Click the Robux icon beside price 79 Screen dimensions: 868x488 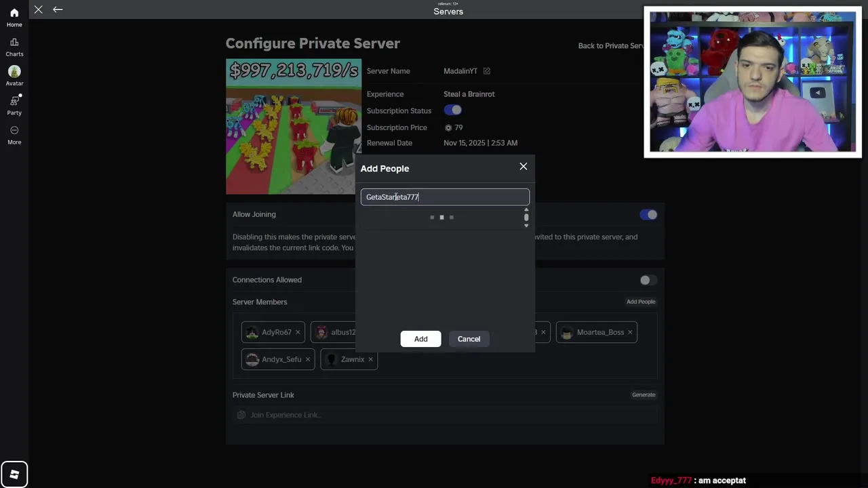click(448, 127)
